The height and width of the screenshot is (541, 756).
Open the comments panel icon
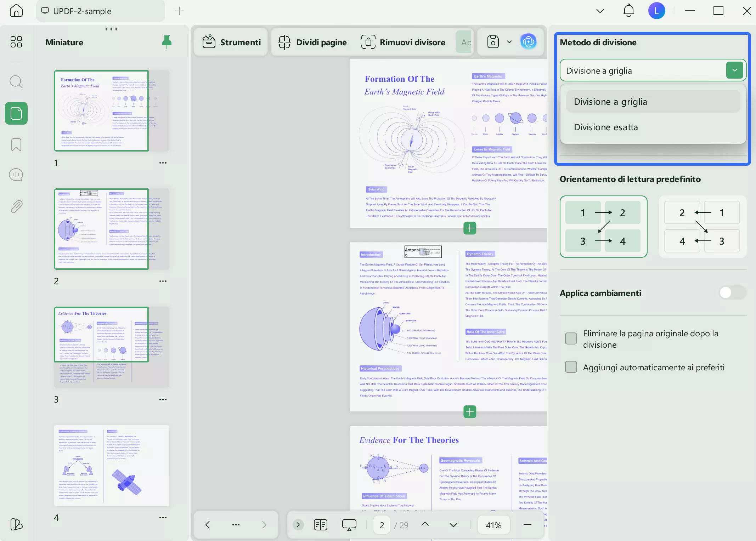16,175
